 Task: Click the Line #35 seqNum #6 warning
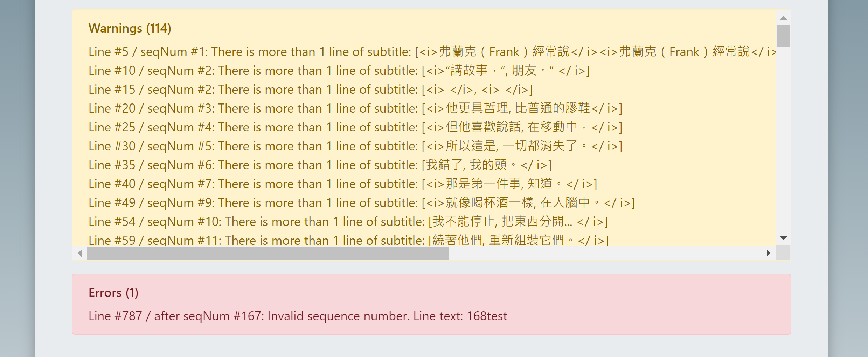[320, 165]
